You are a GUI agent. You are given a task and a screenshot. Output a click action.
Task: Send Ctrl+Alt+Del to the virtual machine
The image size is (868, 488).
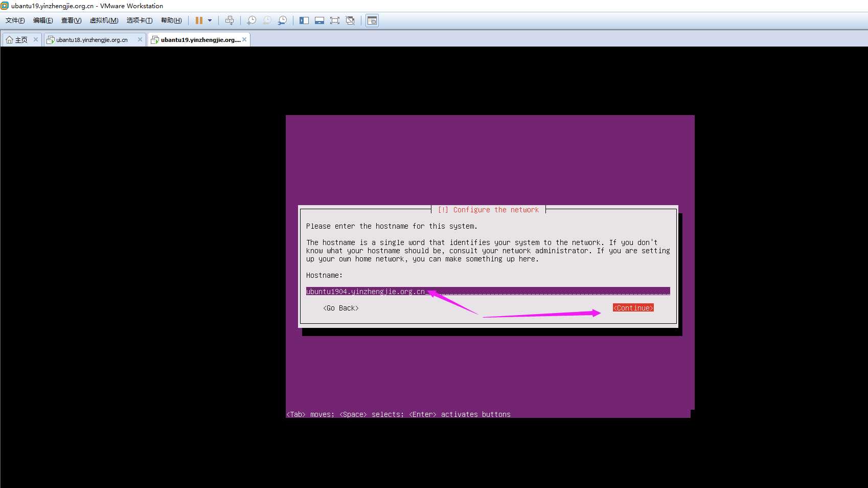click(x=230, y=20)
